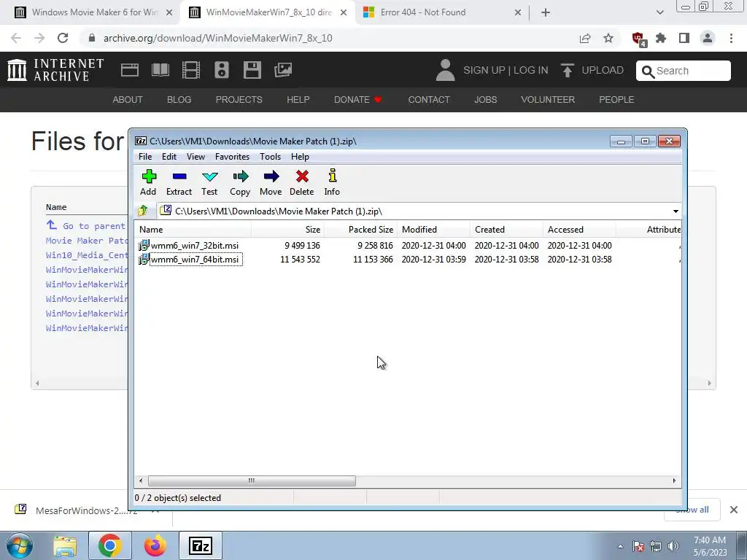Switch to Windows Movie Maker 6 tab
This screenshot has height=560, width=747.
pyautogui.click(x=94, y=12)
